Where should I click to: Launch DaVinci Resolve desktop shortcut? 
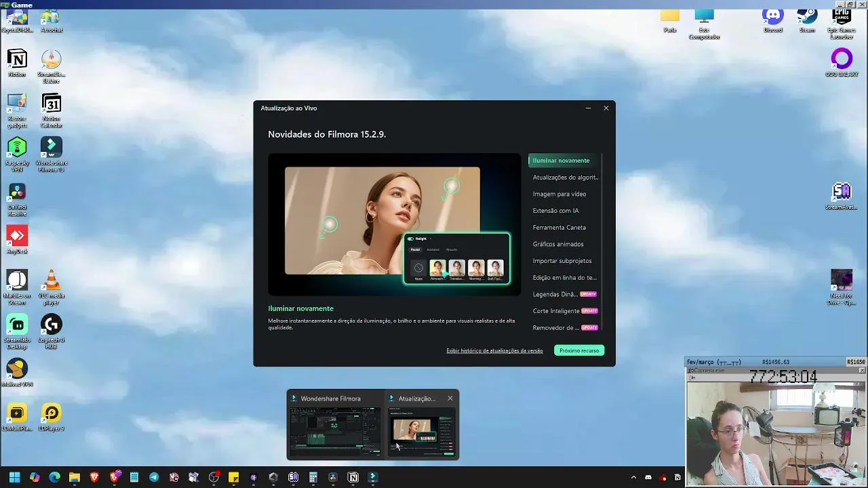click(17, 200)
